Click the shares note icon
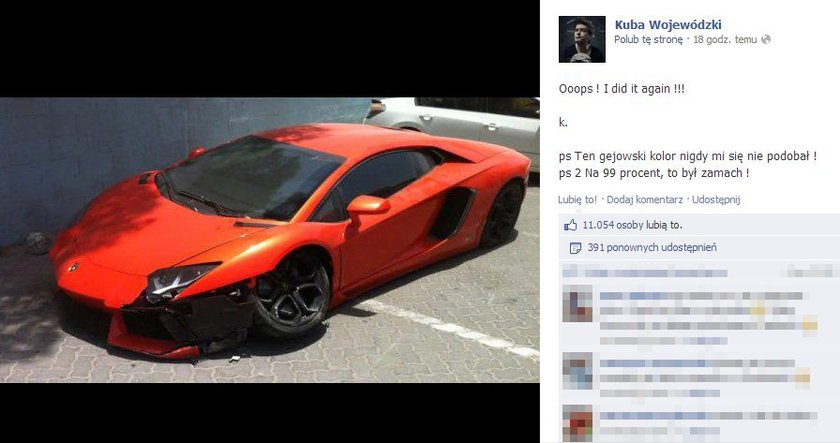 575,247
